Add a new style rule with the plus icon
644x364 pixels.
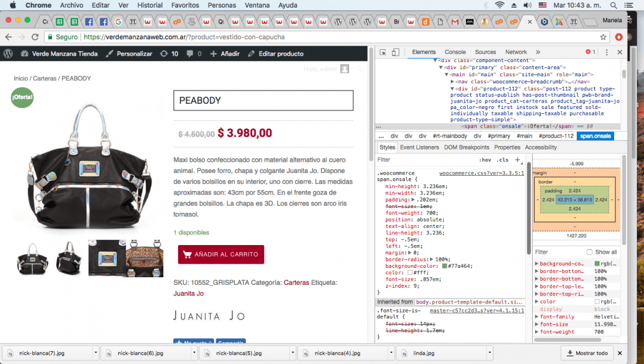point(518,159)
